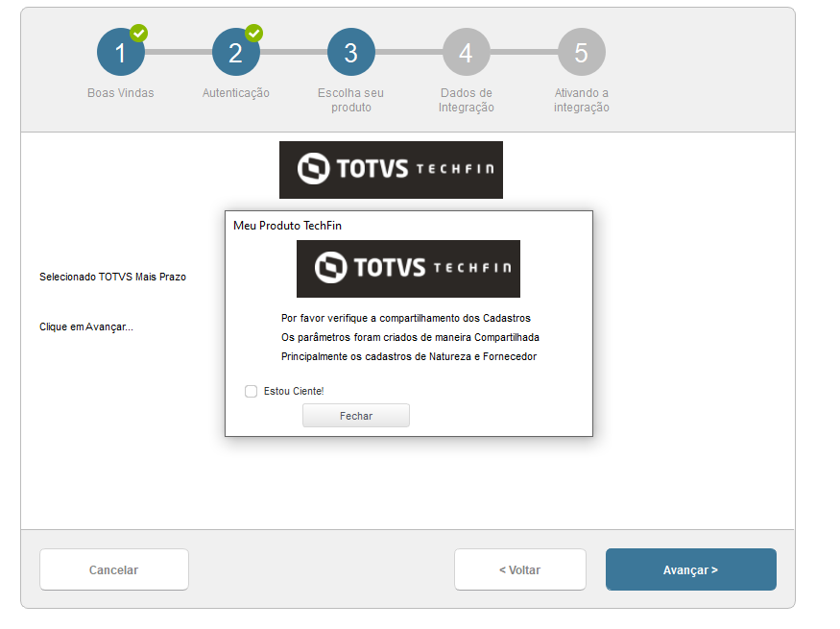Check the Estou Ciente! checkbox

tap(251, 391)
